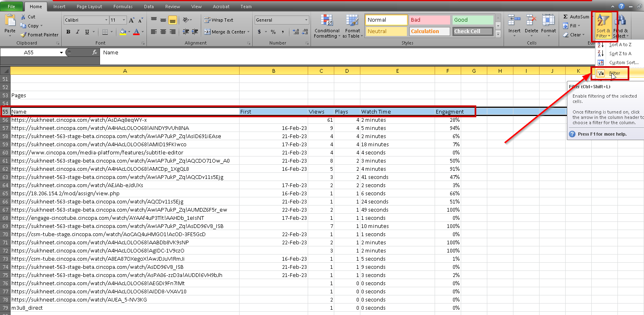Expand the cell Styles gallery
The image size is (644, 315).
[x=498, y=35]
